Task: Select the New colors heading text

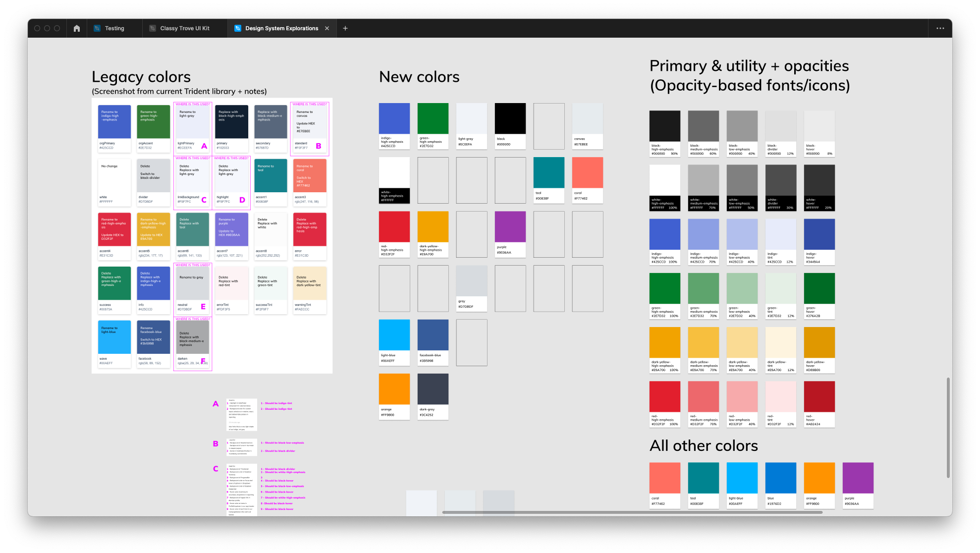Action: click(x=419, y=77)
